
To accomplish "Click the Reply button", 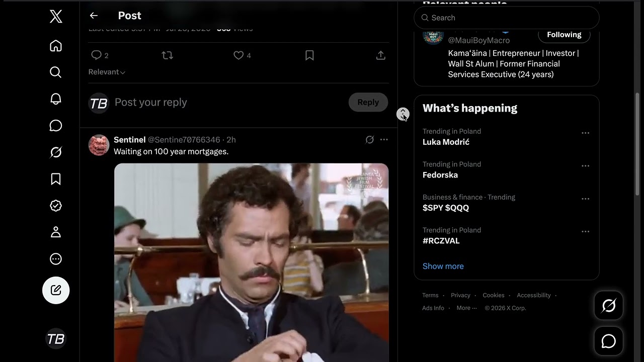I will 368,102.
